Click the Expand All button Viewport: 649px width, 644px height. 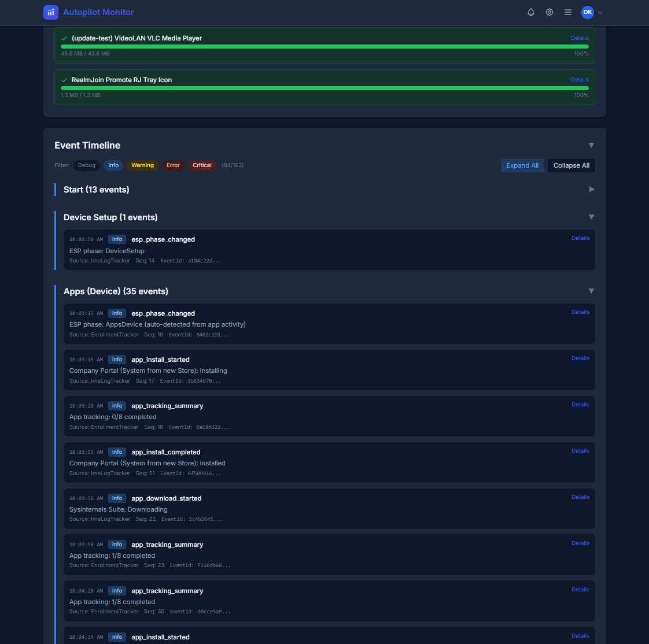[x=522, y=165]
